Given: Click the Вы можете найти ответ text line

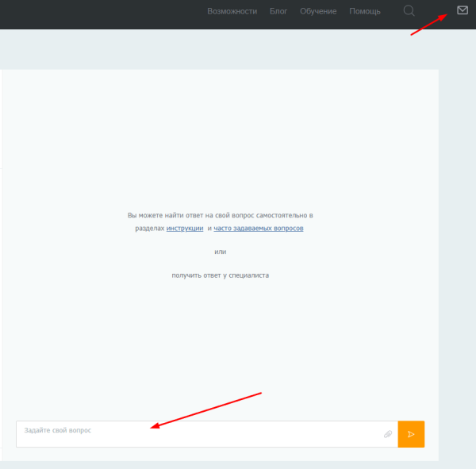Looking at the screenshot, I should 221,215.
